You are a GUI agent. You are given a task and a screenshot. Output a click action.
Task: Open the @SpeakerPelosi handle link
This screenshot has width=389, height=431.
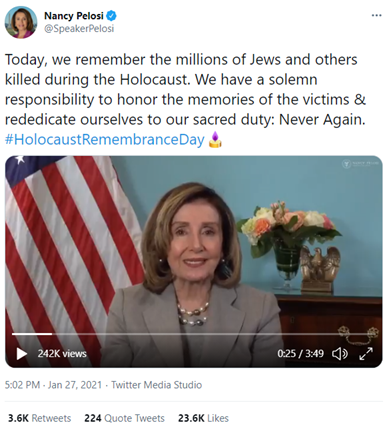(79, 29)
